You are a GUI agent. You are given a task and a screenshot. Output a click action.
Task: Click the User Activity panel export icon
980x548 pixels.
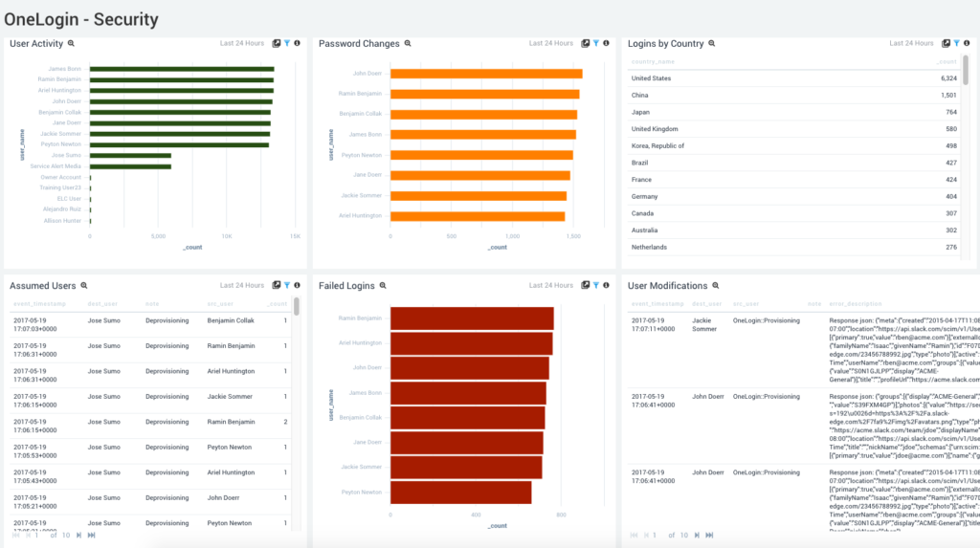(277, 43)
